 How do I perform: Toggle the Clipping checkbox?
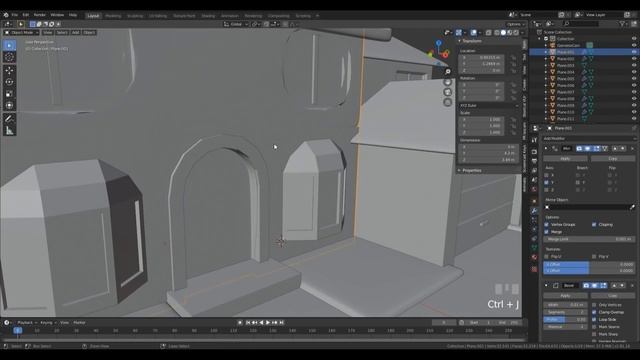click(594, 224)
